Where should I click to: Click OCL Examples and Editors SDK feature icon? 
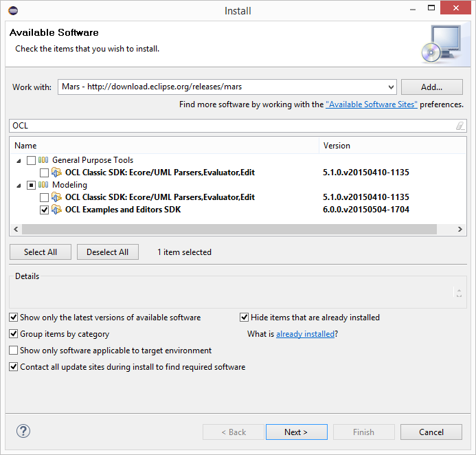[x=56, y=210]
